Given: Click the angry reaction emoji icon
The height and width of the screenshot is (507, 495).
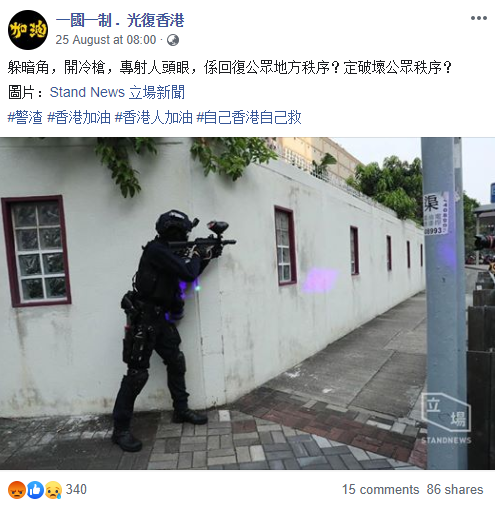Looking at the screenshot, I should [17, 490].
